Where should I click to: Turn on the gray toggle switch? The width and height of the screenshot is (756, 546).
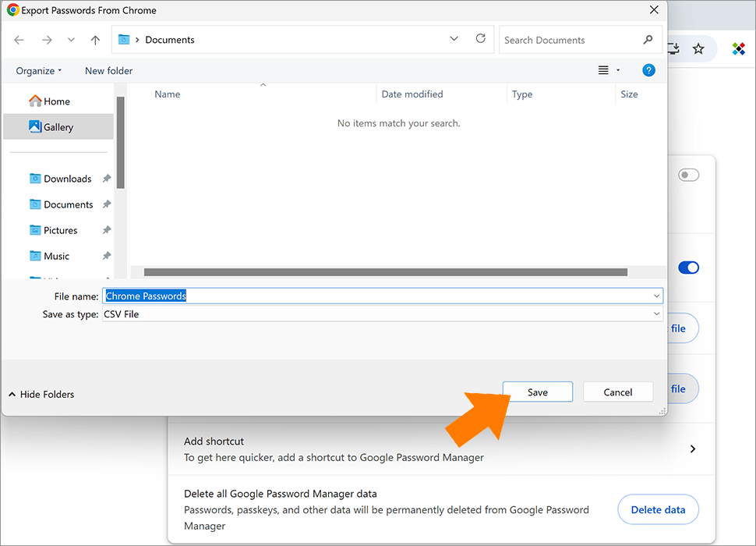688,175
